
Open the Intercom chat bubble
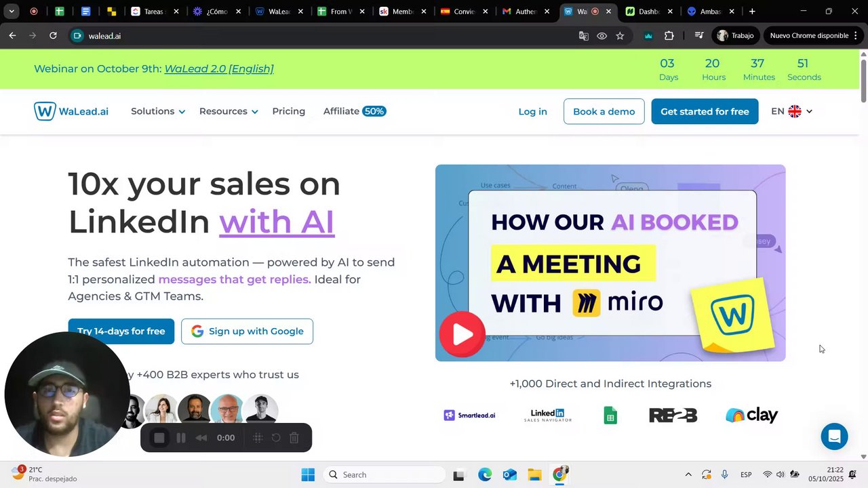[834, 436]
